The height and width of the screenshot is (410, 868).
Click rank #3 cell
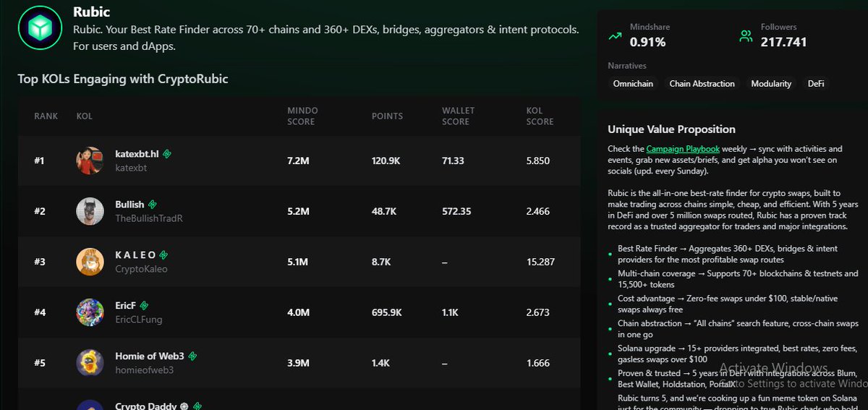pos(40,262)
